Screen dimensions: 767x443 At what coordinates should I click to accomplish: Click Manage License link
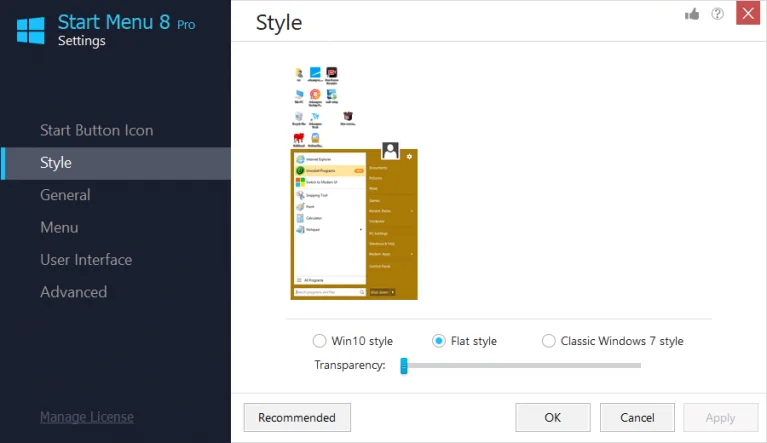click(x=87, y=417)
